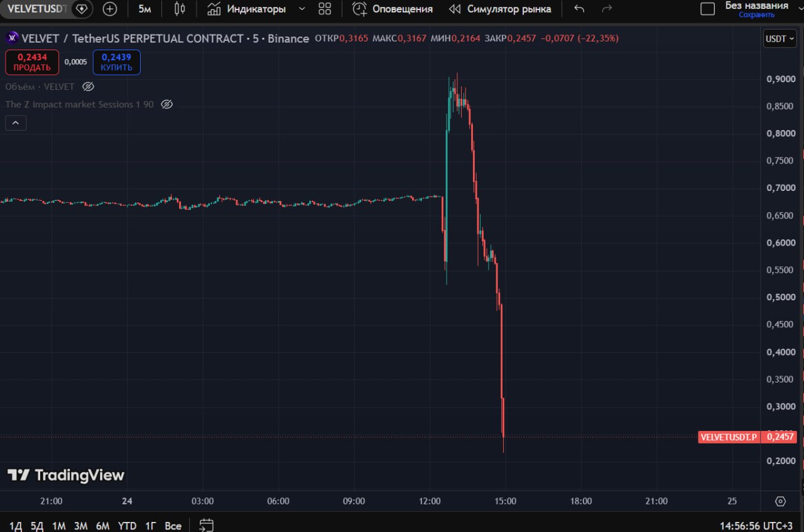Click the 0,0005 spread value
The image size is (804, 532).
click(75, 62)
